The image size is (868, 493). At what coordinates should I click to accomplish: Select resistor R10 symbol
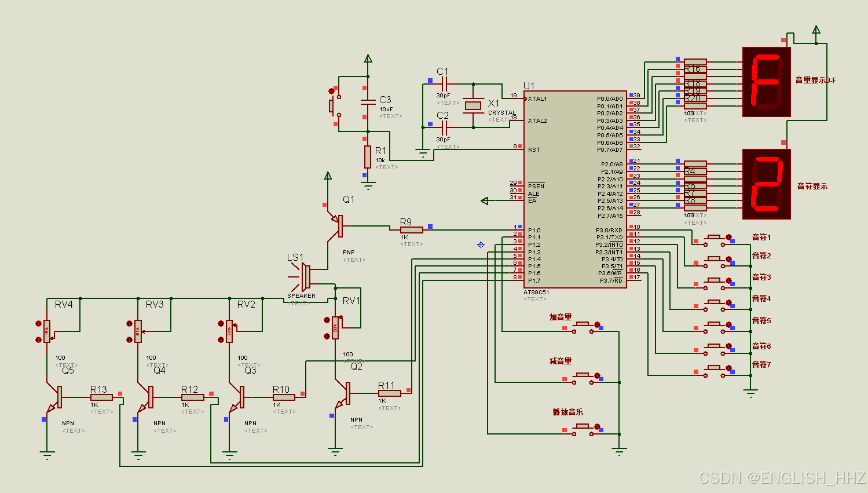point(284,397)
